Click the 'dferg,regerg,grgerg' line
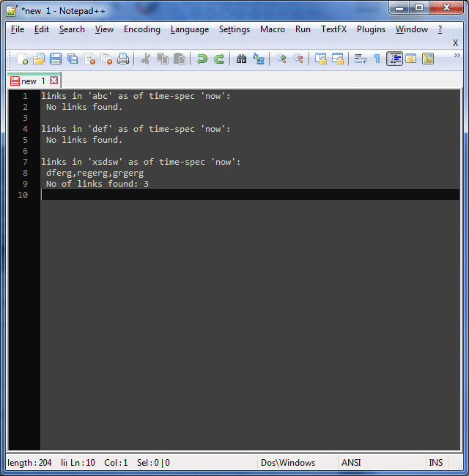 95,174
